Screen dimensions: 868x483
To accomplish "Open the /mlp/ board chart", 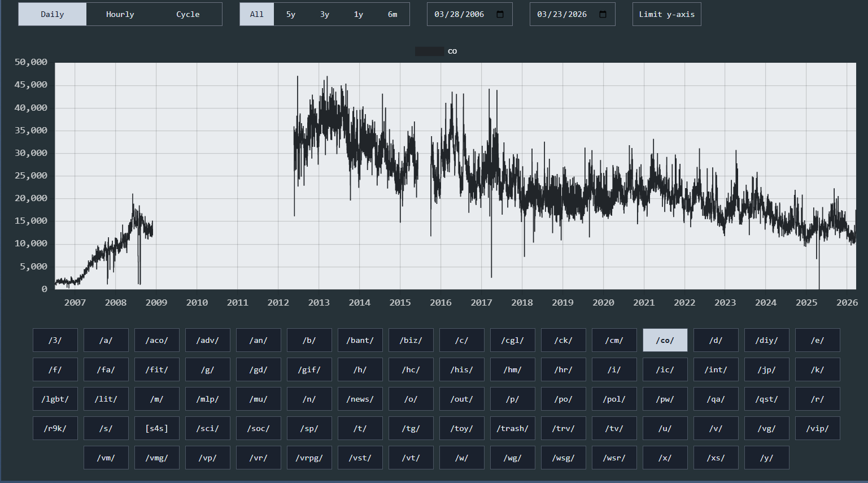I will [x=208, y=399].
